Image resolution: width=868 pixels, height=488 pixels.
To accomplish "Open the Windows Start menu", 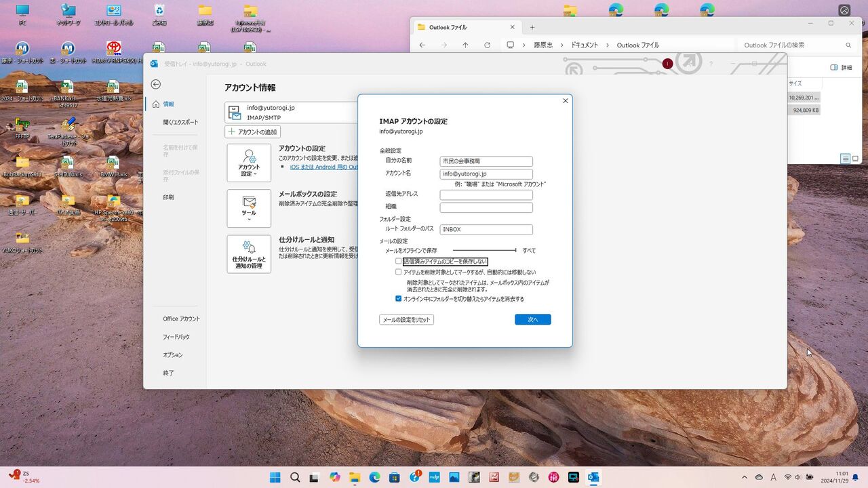I will tap(275, 477).
